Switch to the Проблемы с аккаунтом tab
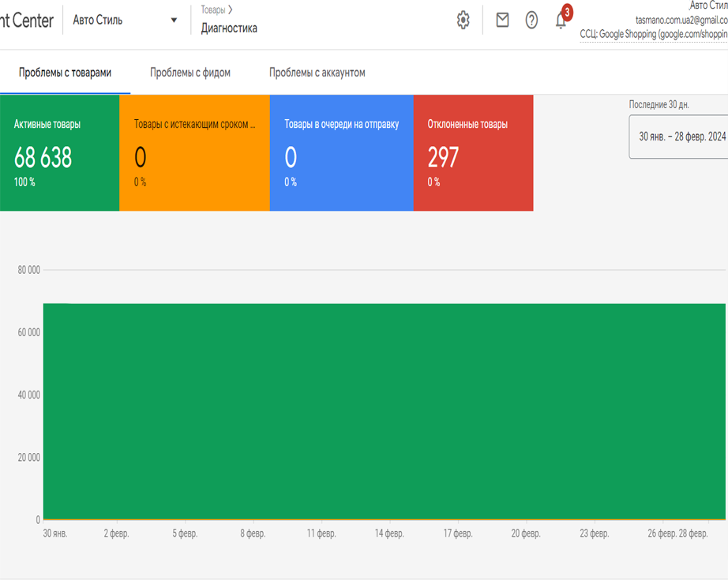The width and height of the screenshot is (728, 584). [317, 73]
